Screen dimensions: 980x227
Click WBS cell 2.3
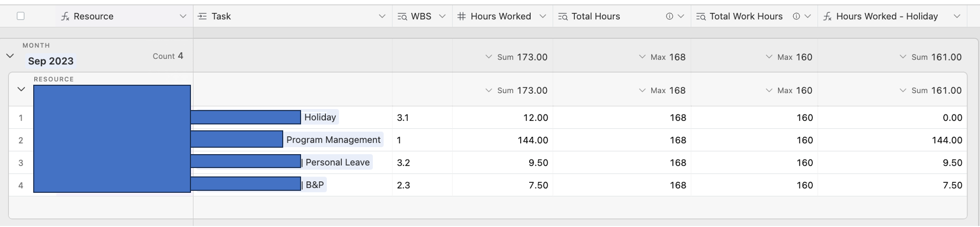[422, 185]
